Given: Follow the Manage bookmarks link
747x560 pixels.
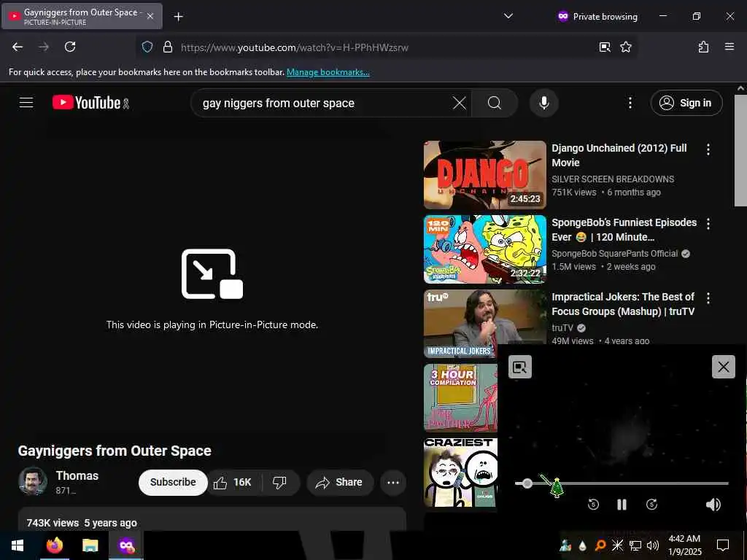Looking at the screenshot, I should [328, 72].
